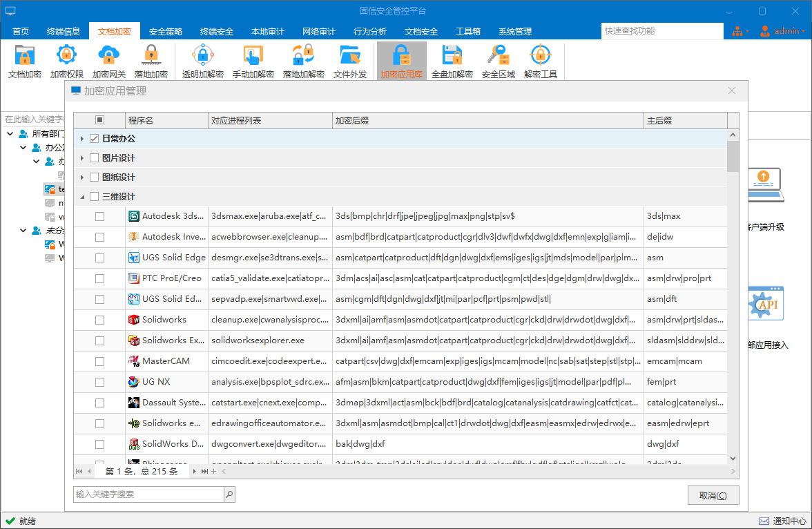Check the Solidworks row checkbox
The image size is (812, 529).
(100, 320)
